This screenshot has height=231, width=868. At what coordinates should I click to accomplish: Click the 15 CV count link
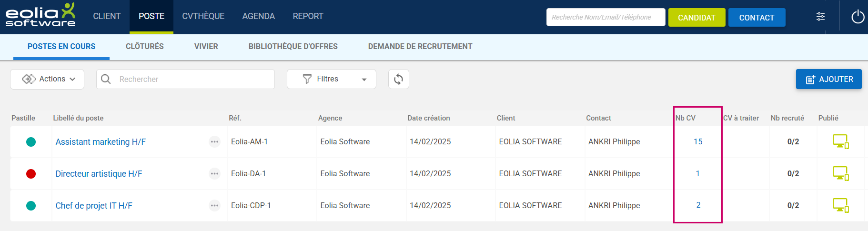pos(698,141)
